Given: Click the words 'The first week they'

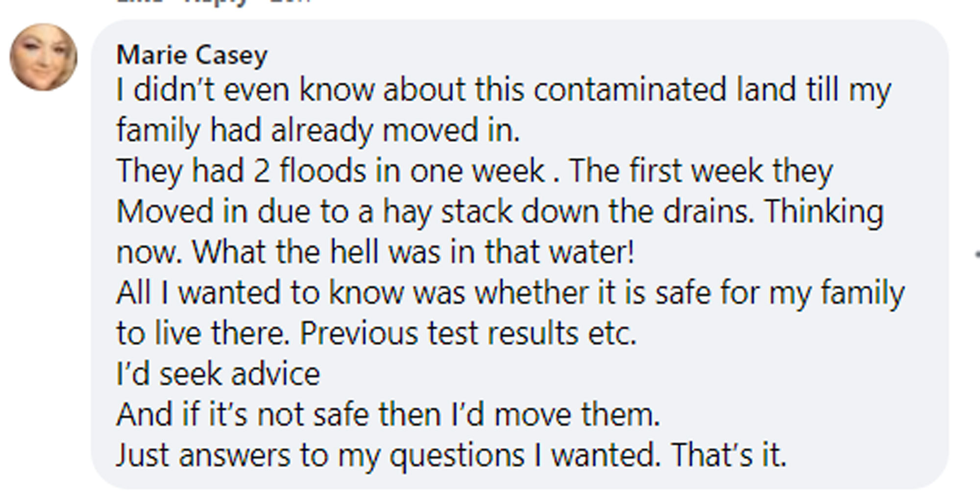Looking at the screenshot, I should click(x=701, y=172).
